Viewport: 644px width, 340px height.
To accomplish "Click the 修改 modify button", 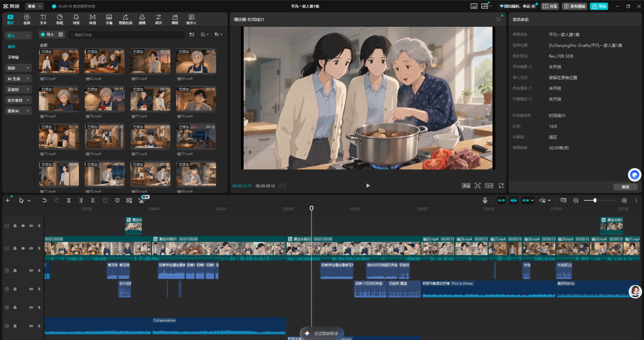I will [x=625, y=187].
